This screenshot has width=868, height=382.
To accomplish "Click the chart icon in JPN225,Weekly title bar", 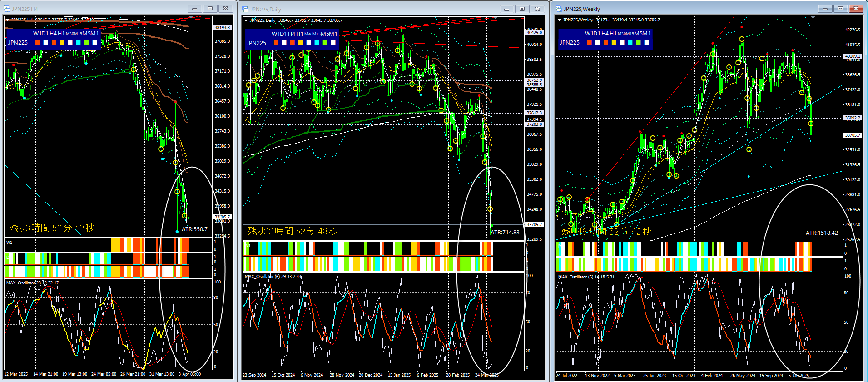I will [559, 9].
